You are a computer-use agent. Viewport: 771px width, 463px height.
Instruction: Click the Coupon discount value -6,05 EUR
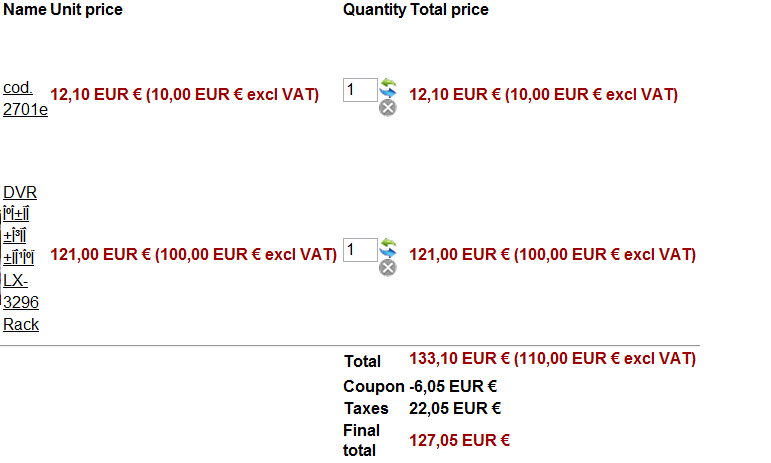(x=454, y=386)
